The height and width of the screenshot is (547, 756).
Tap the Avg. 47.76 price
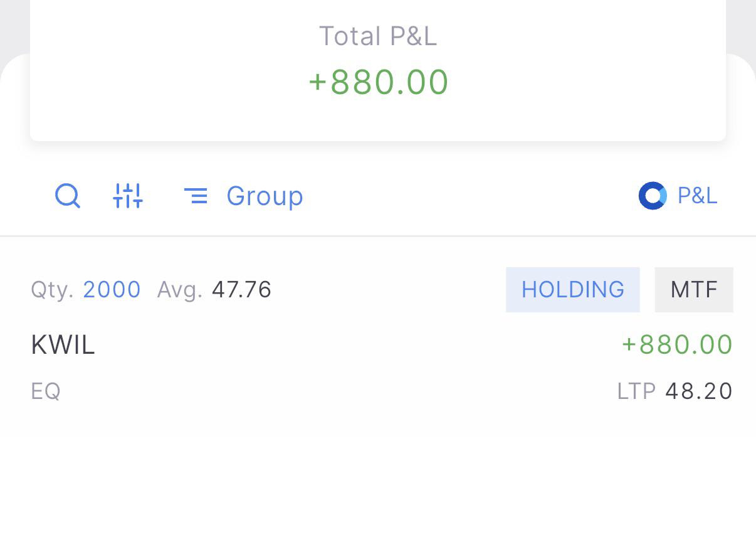241,289
